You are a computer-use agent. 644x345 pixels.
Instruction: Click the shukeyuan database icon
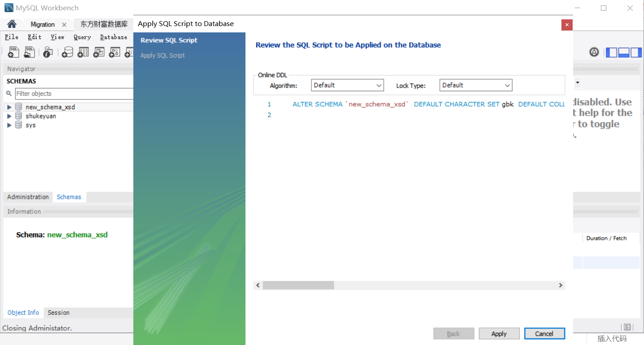click(x=18, y=116)
